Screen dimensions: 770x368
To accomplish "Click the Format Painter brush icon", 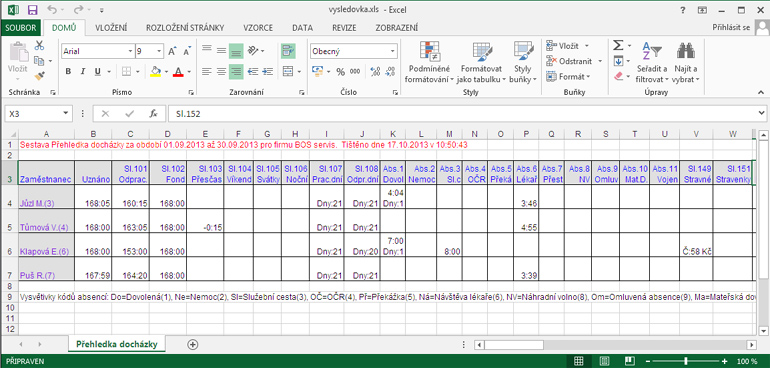I will [x=39, y=76].
